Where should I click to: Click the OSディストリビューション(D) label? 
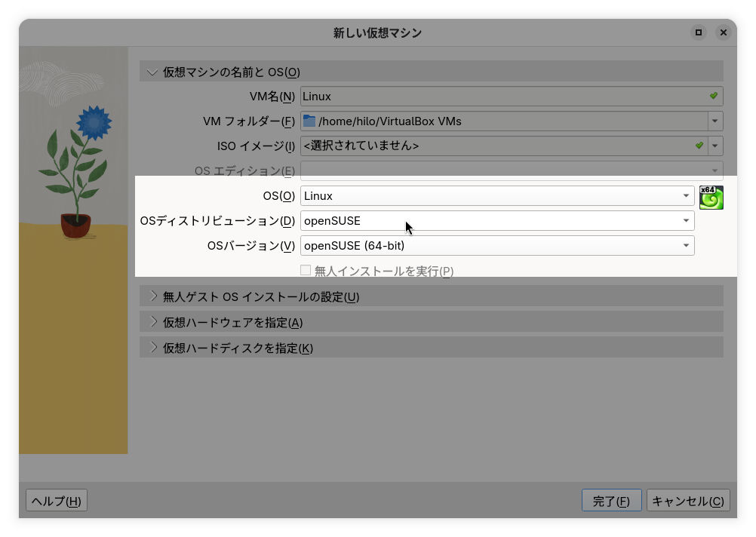217,221
